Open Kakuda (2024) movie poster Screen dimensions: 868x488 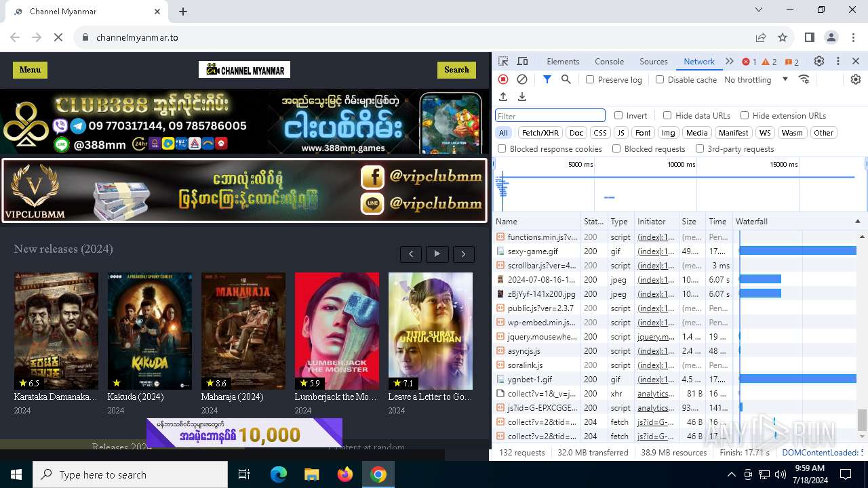pyautogui.click(x=150, y=331)
